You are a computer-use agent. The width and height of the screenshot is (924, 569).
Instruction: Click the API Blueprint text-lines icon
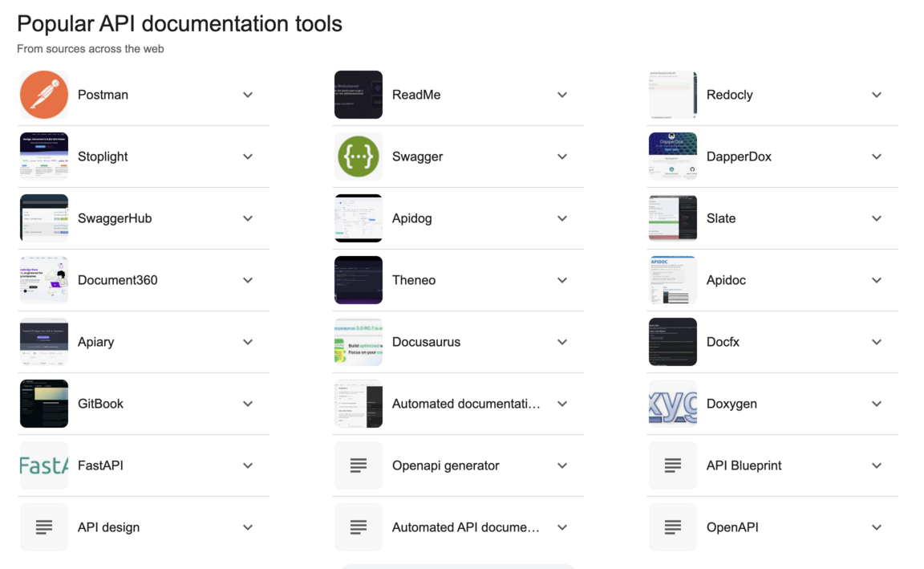tap(673, 465)
